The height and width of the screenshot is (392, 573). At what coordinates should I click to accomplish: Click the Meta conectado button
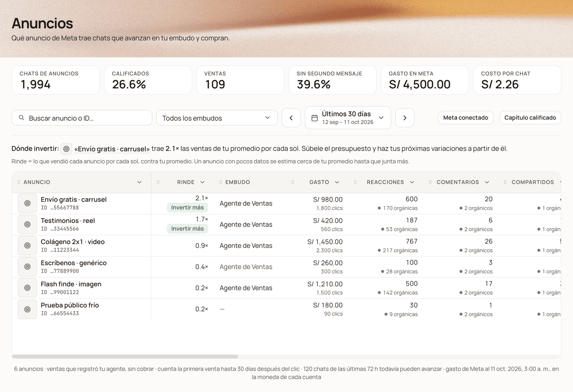pyautogui.click(x=466, y=117)
